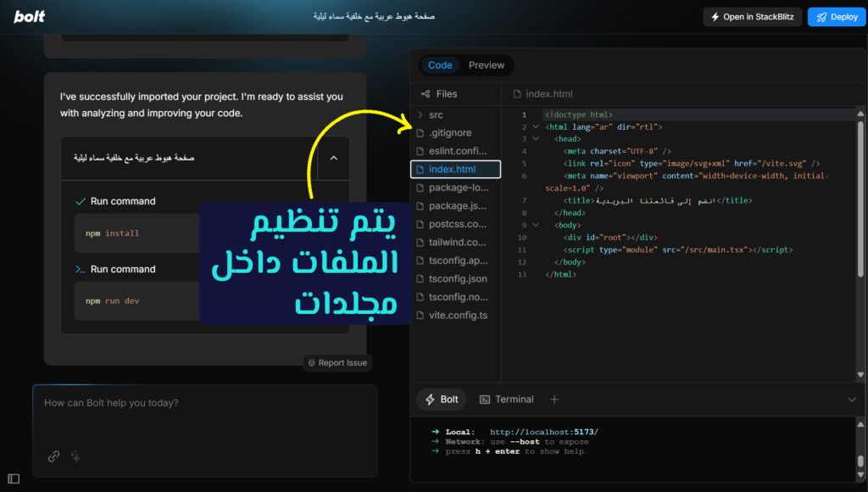Click the successfully imported project message
Screen dimensions: 868x492
click(202, 104)
